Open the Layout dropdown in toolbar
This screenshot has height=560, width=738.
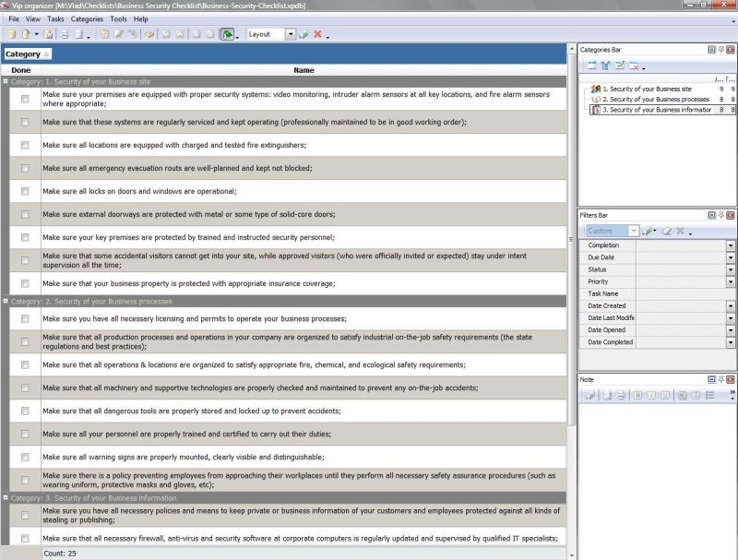(291, 34)
